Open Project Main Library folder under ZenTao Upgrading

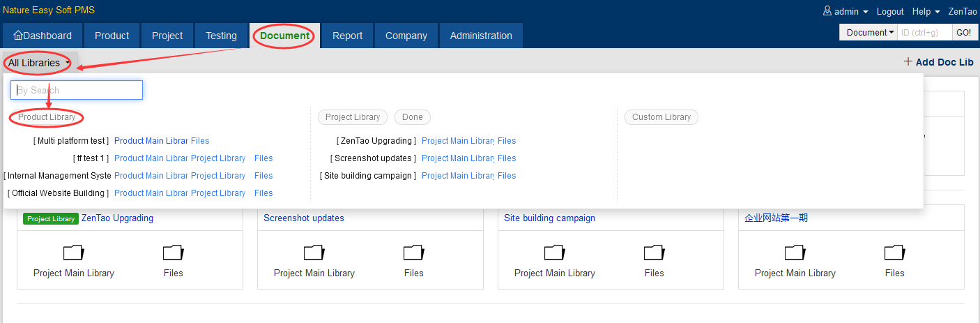(73, 253)
